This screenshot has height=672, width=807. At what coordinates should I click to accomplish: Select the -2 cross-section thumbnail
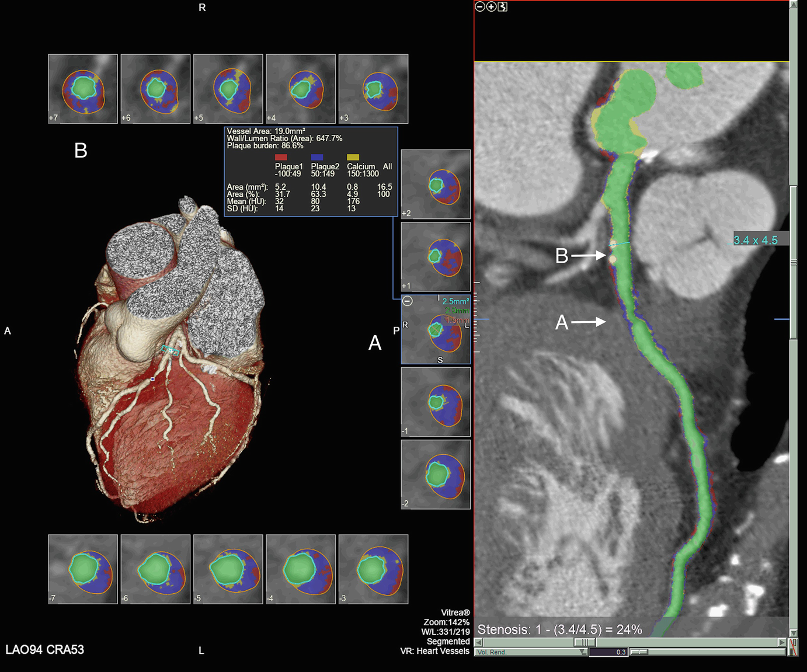click(436, 475)
